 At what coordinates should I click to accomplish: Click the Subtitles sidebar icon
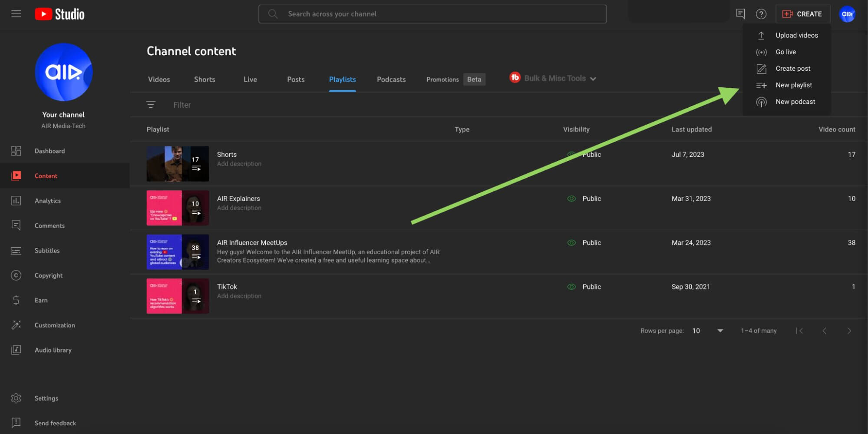tap(16, 251)
